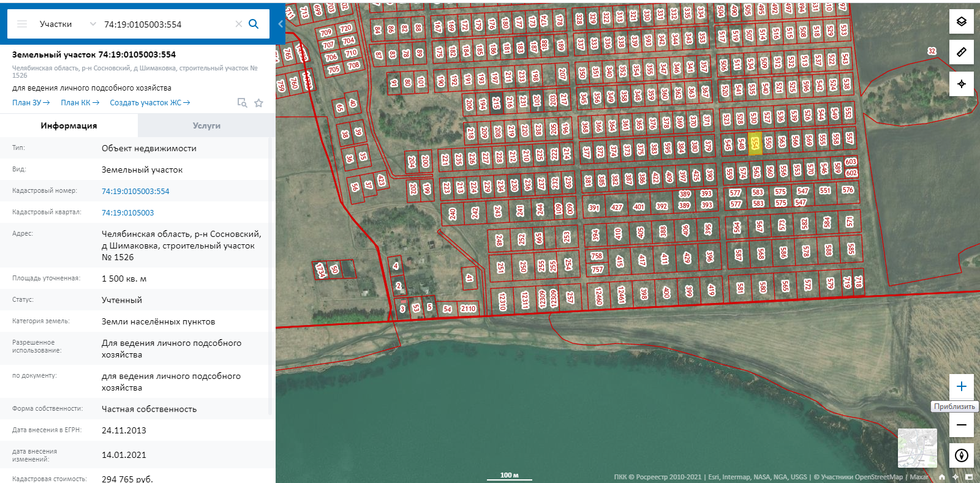Open cadastral quarter link 74:19:0105003
This screenshot has height=483, width=980.
click(x=128, y=212)
